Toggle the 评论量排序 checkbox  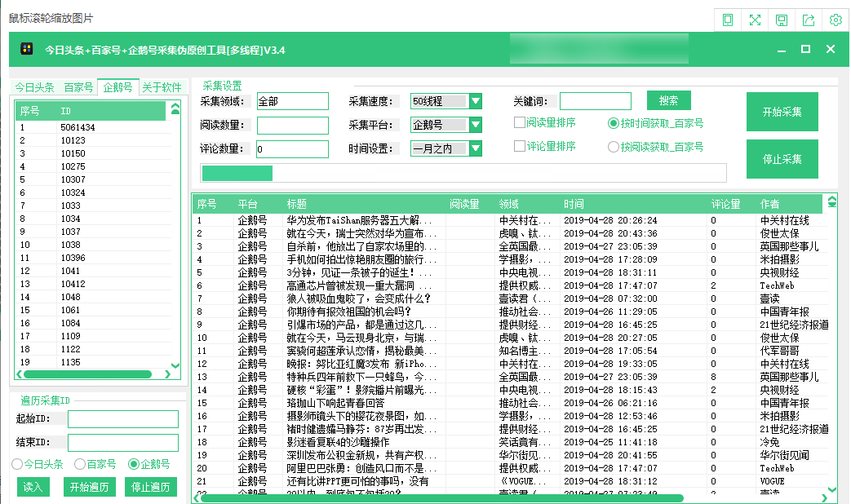[520, 146]
